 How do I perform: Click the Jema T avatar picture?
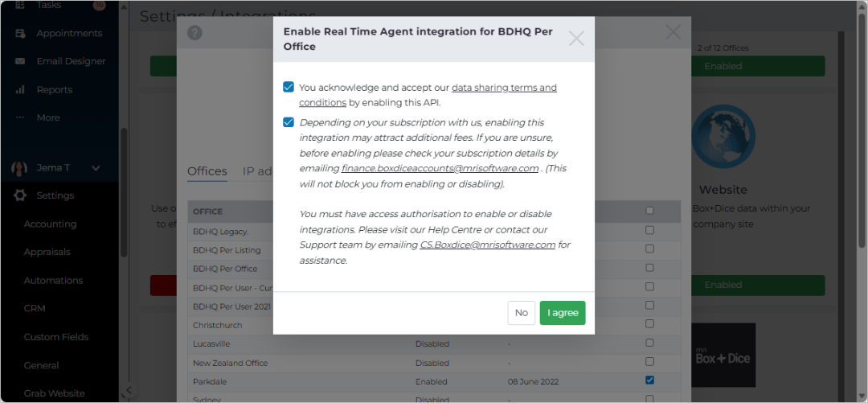[x=19, y=168]
